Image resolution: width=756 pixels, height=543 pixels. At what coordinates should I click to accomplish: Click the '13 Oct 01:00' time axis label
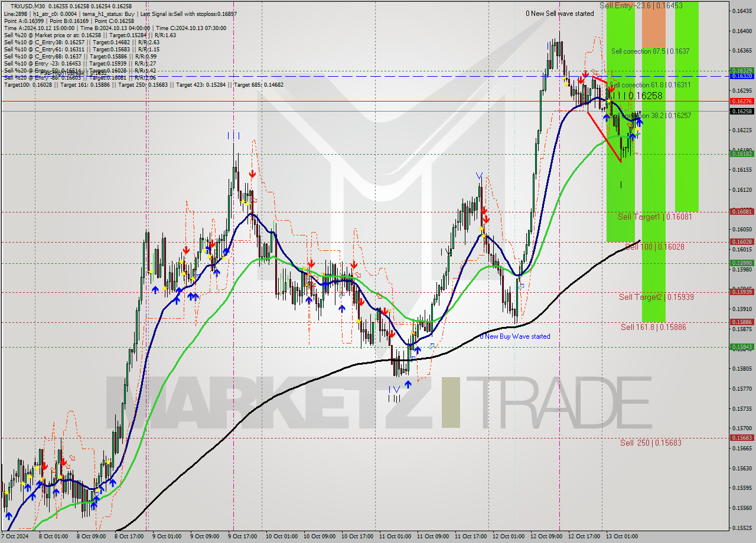[x=622, y=537]
